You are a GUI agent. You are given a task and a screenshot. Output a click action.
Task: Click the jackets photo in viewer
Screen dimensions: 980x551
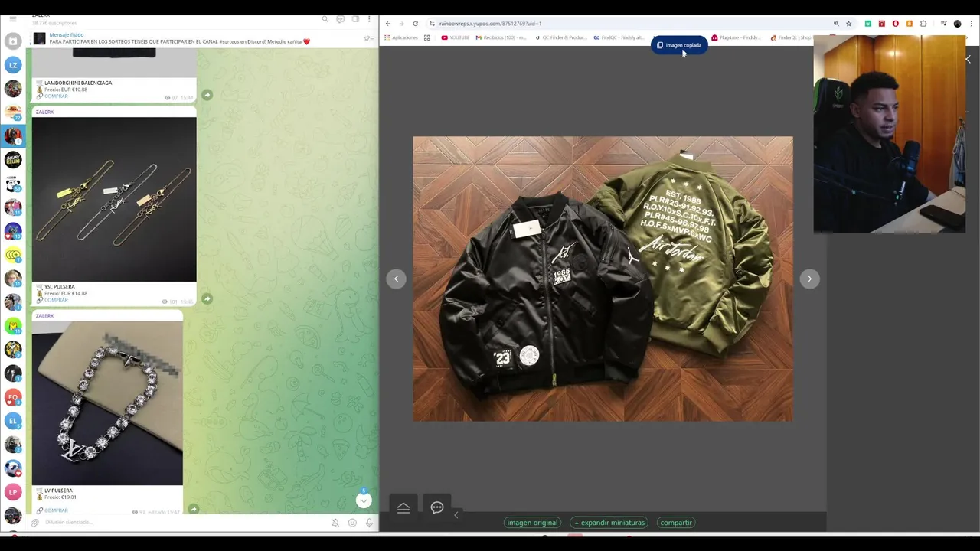[603, 279]
